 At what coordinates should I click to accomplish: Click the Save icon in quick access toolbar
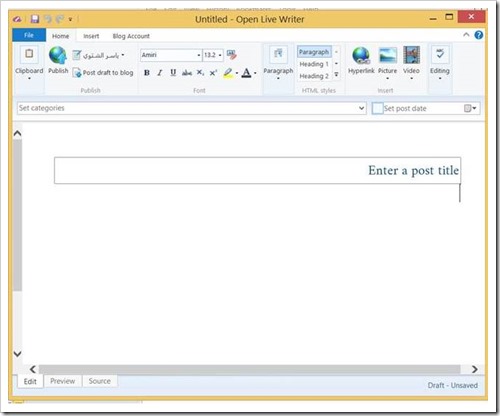click(35, 19)
